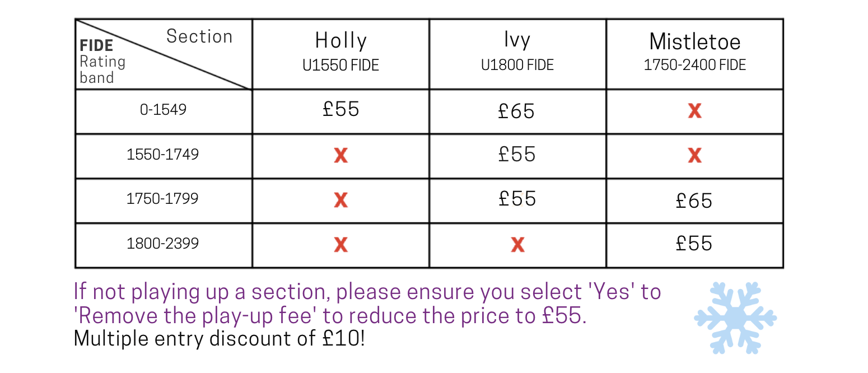Select the Holly U1550 FIDE column header
The image size is (868, 373).
pyautogui.click(x=340, y=52)
